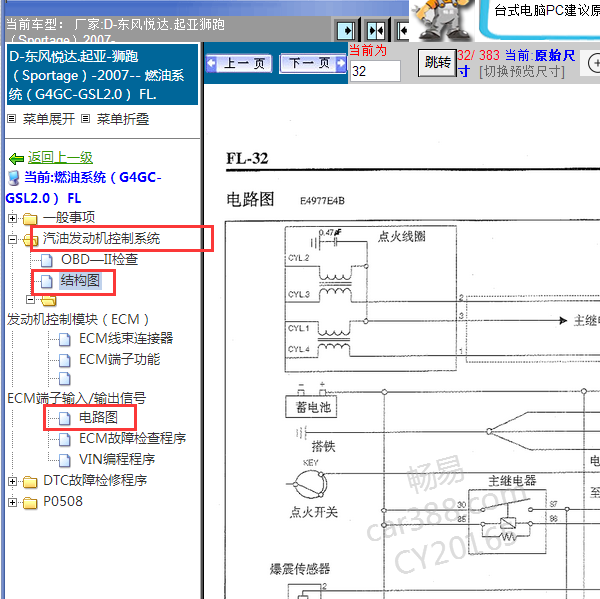This screenshot has height=599, width=600.
Task: Open the ECM线束连接器 page
Action: pyautogui.click(x=126, y=338)
